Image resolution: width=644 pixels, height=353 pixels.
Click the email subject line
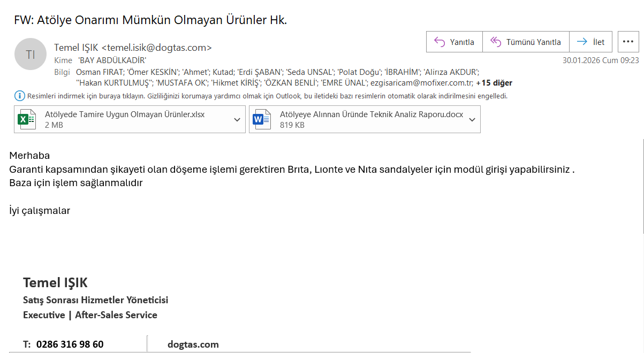pyautogui.click(x=150, y=20)
